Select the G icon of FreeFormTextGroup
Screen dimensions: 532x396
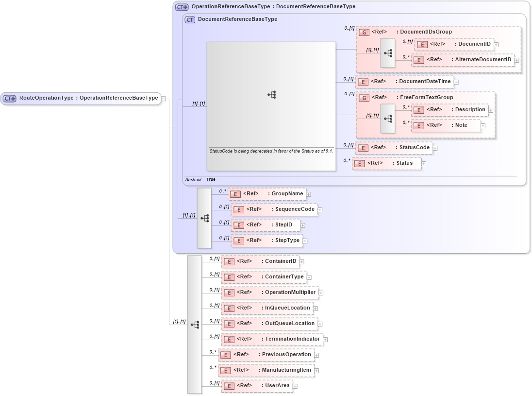click(364, 97)
